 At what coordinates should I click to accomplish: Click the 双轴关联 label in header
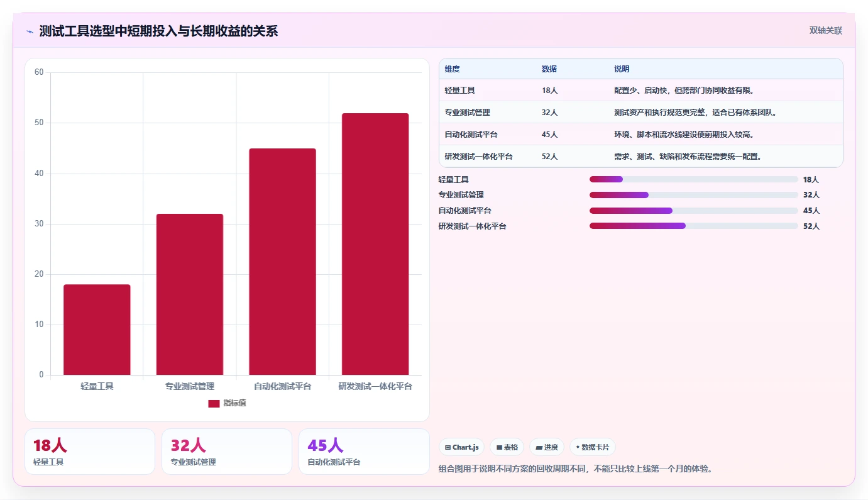point(825,31)
